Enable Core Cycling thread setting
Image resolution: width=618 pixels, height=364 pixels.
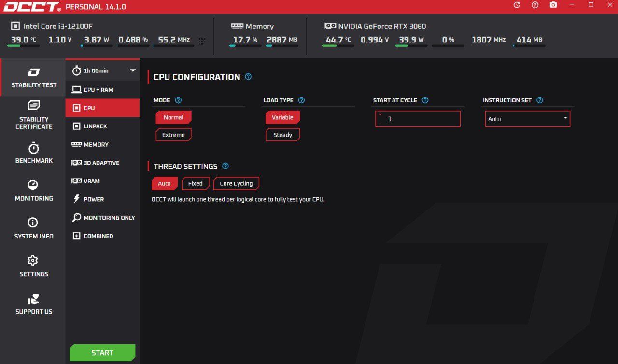pyautogui.click(x=236, y=183)
